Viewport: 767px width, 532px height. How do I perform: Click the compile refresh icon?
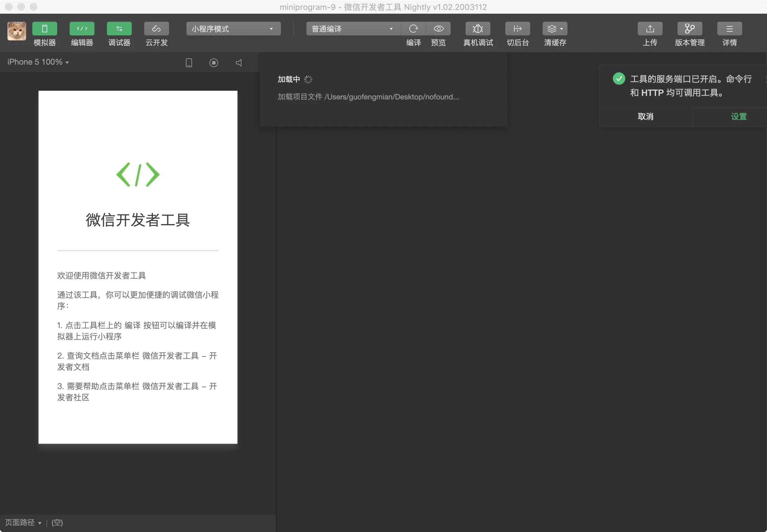[413, 29]
